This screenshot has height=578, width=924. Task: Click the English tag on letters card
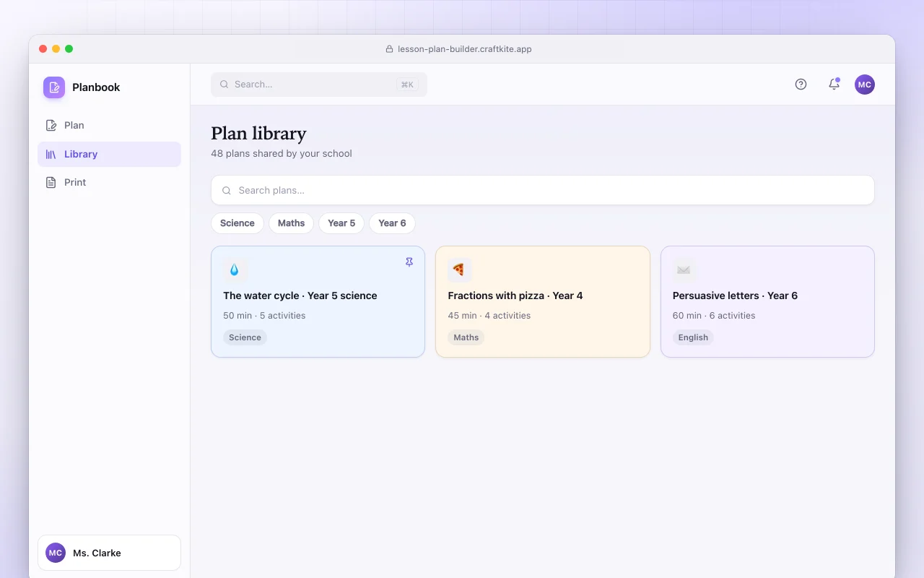[693, 337]
